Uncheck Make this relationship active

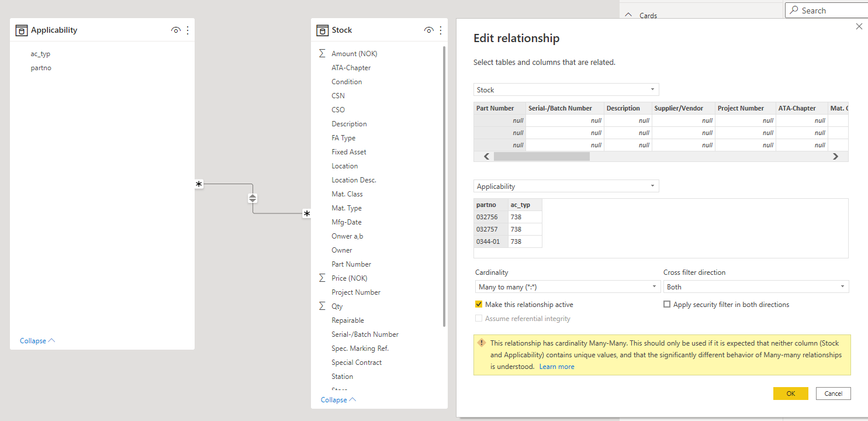click(479, 305)
